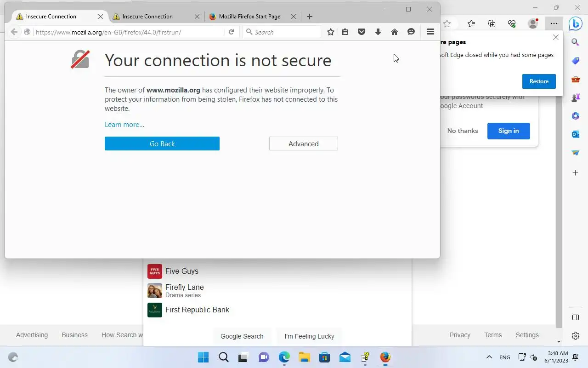Open Firefox downloads arrow
Viewport: 588px width, 368px height.
click(x=378, y=32)
